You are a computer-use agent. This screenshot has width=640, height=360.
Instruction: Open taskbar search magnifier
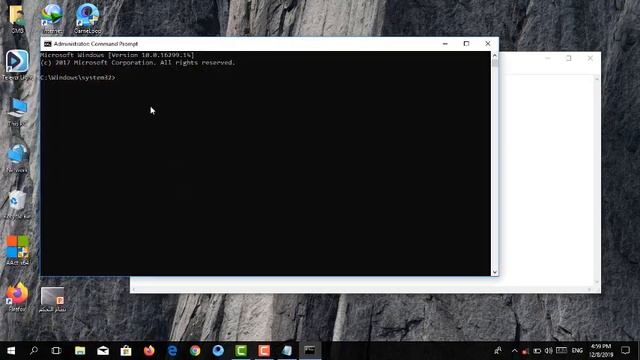point(34,350)
